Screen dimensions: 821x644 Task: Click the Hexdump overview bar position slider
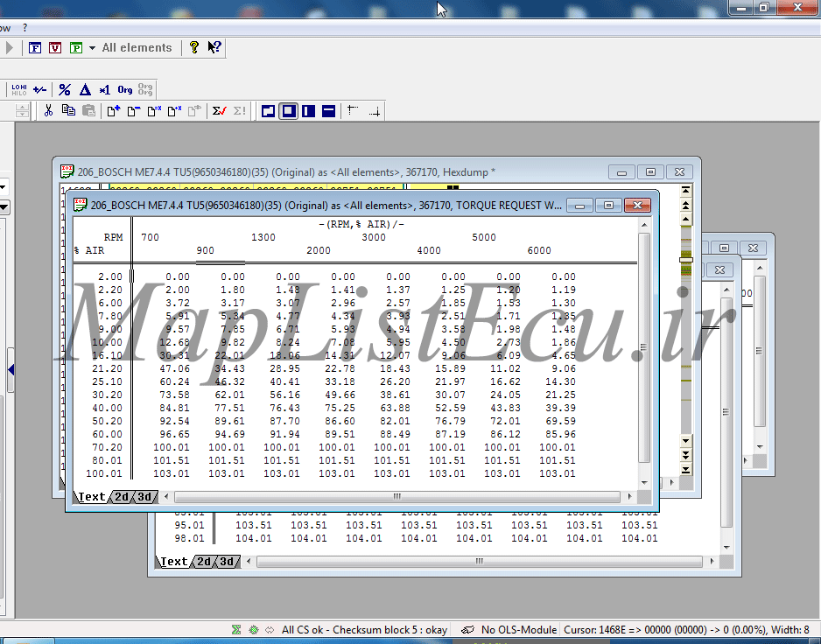pos(686,260)
